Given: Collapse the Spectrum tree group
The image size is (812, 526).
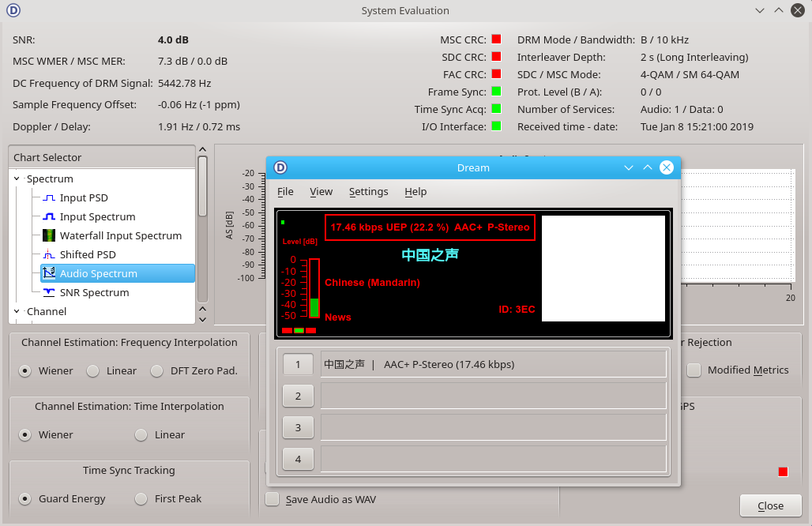Looking at the screenshot, I should (17, 178).
